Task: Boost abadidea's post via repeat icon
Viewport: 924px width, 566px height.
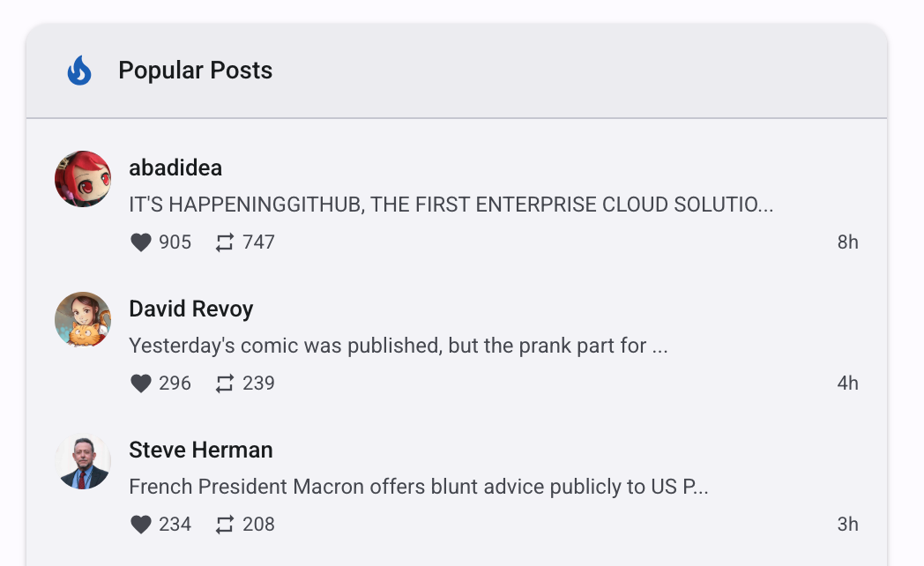Action: [x=225, y=242]
